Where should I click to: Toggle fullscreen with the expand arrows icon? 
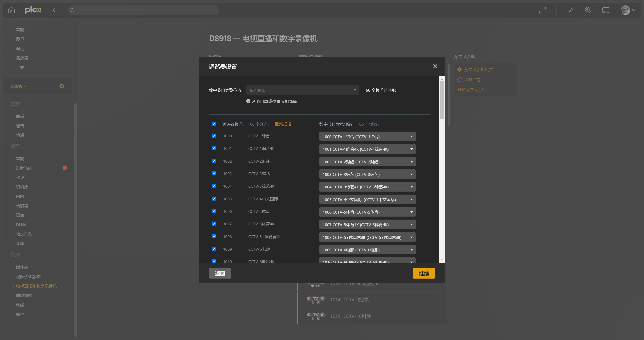coord(542,10)
